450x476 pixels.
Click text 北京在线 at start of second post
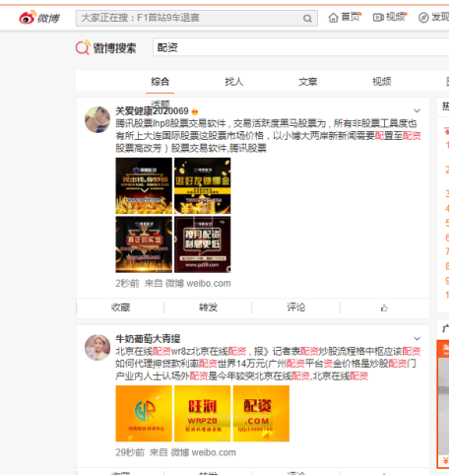134,352
